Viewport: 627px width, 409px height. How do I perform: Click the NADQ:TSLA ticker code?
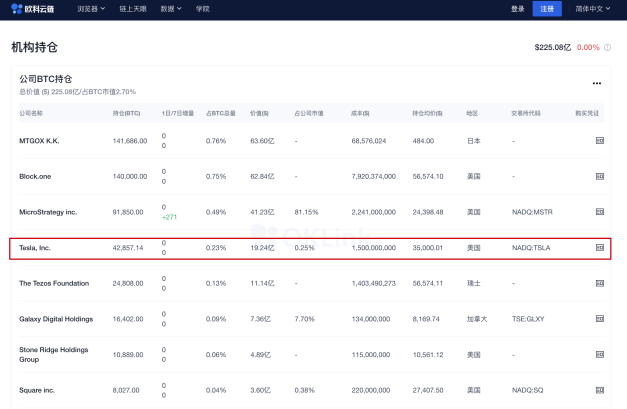531,247
